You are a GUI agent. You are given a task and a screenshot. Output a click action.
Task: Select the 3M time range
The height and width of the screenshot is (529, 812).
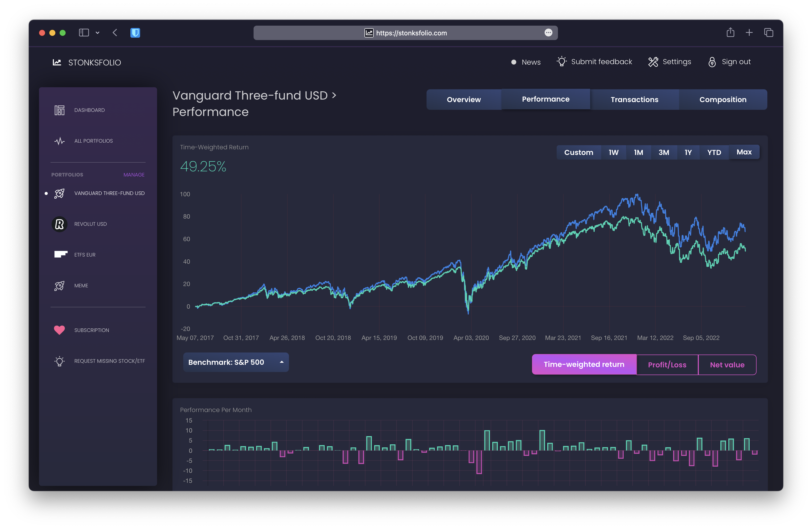(x=664, y=152)
